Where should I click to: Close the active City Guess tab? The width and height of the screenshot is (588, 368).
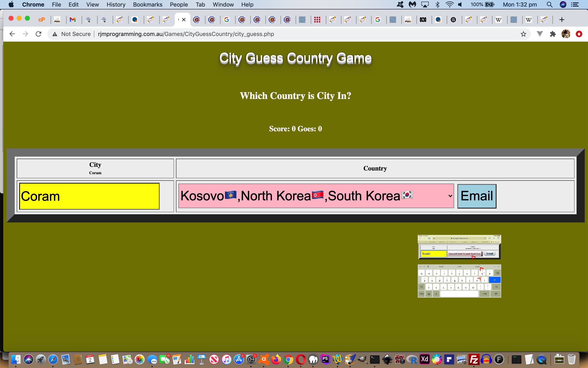pos(184,20)
